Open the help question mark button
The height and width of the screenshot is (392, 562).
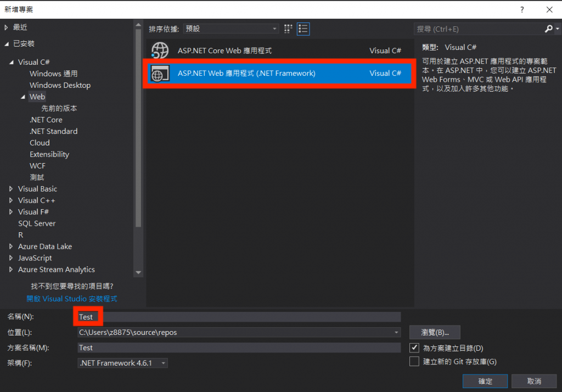(x=522, y=10)
